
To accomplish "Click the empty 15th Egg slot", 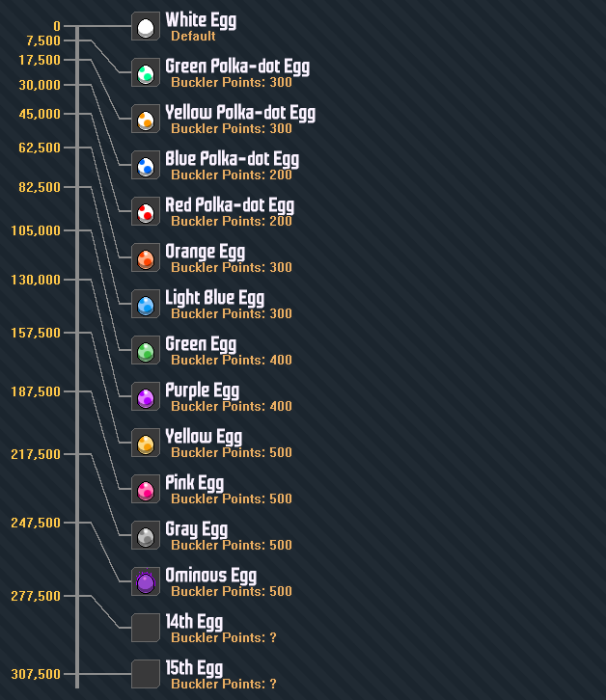I will (146, 674).
